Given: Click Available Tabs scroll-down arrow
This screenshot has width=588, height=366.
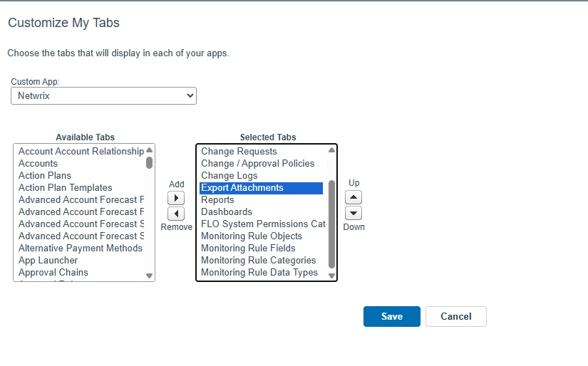Looking at the screenshot, I should [150, 276].
